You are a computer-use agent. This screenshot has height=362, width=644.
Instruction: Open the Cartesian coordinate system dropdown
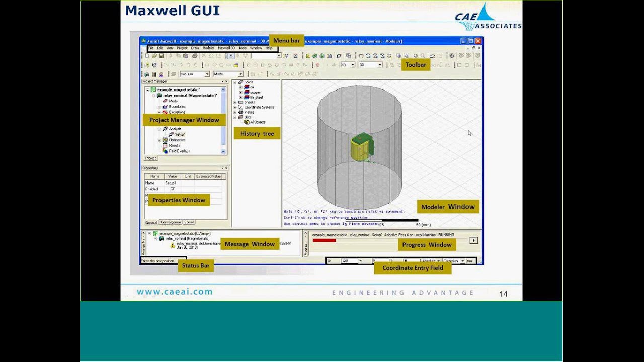point(462,261)
